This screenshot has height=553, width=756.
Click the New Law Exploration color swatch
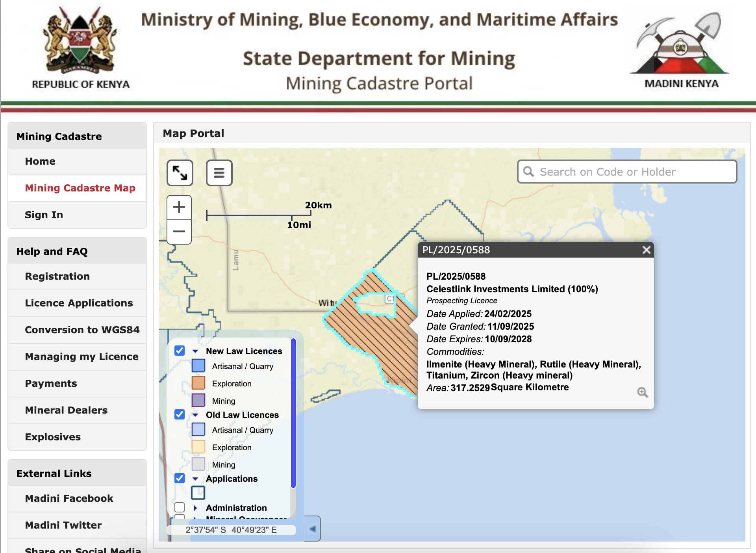tap(198, 383)
